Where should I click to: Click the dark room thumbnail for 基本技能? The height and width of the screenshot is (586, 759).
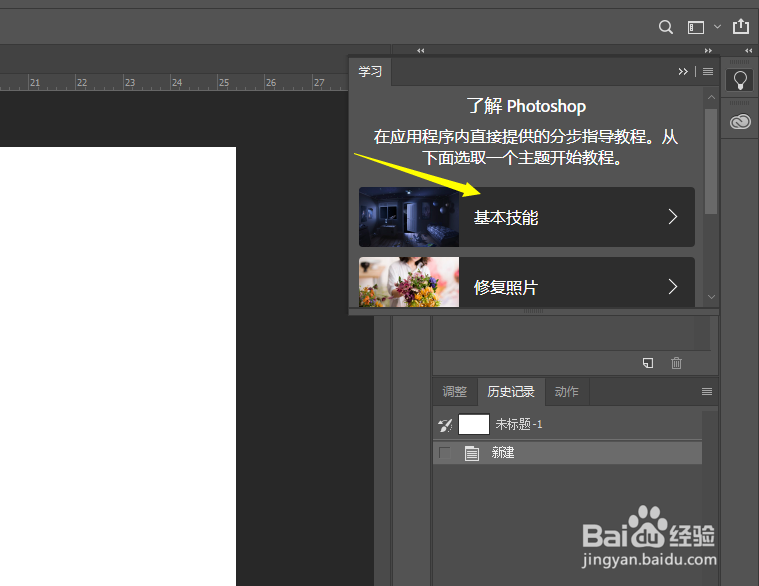point(409,217)
